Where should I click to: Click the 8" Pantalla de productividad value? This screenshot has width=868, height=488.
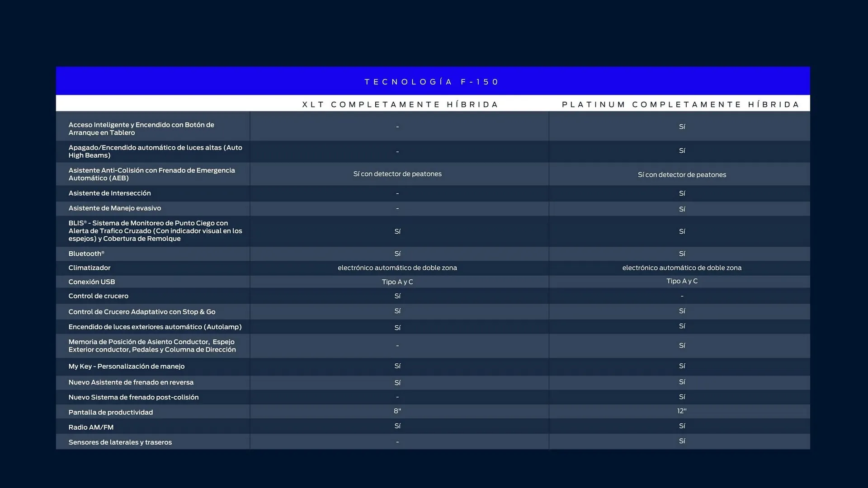coord(397,411)
